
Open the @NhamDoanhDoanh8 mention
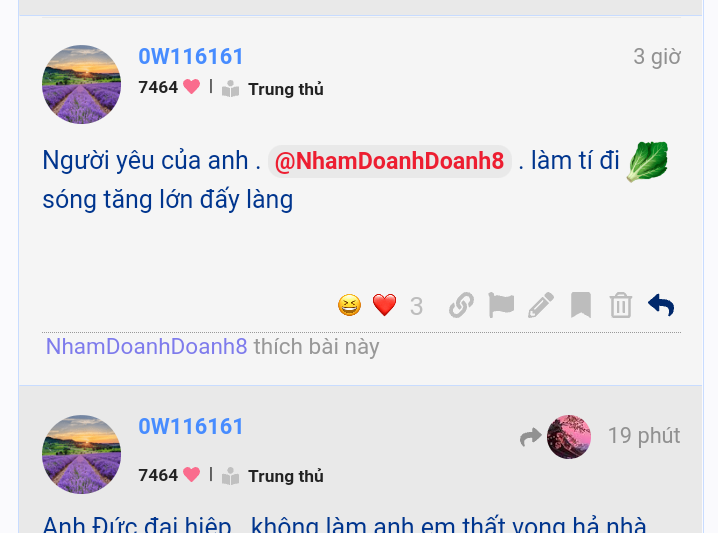(x=389, y=161)
